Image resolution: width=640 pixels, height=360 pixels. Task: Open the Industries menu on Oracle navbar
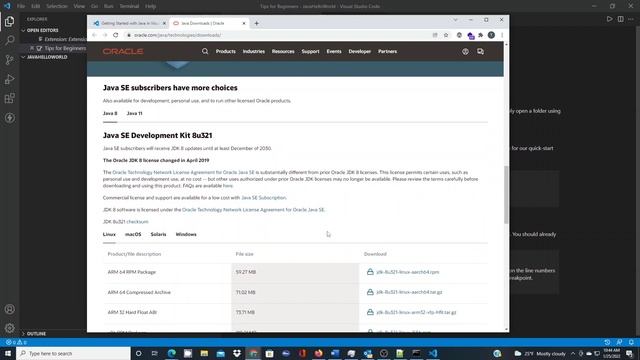pos(253,51)
